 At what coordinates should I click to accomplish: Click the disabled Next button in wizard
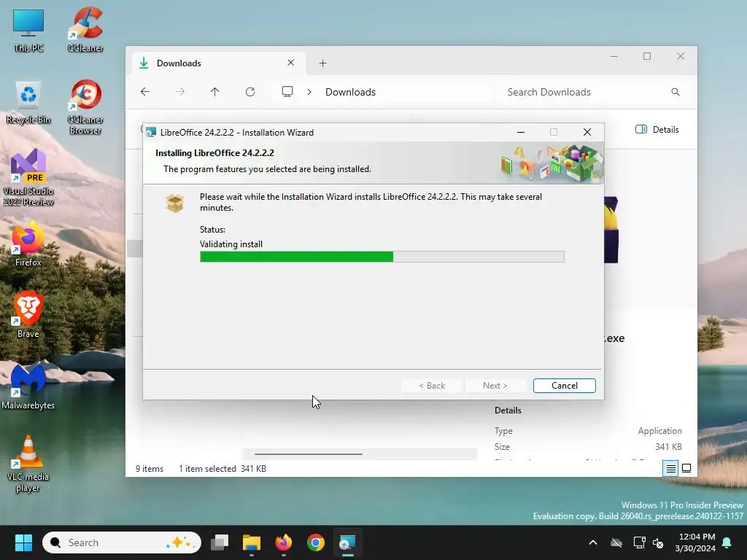pos(495,386)
